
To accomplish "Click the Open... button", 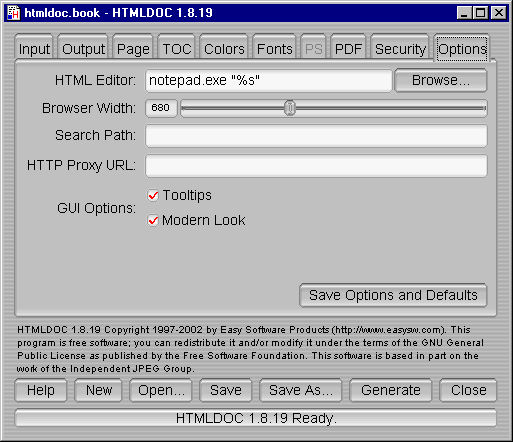I will (161, 390).
